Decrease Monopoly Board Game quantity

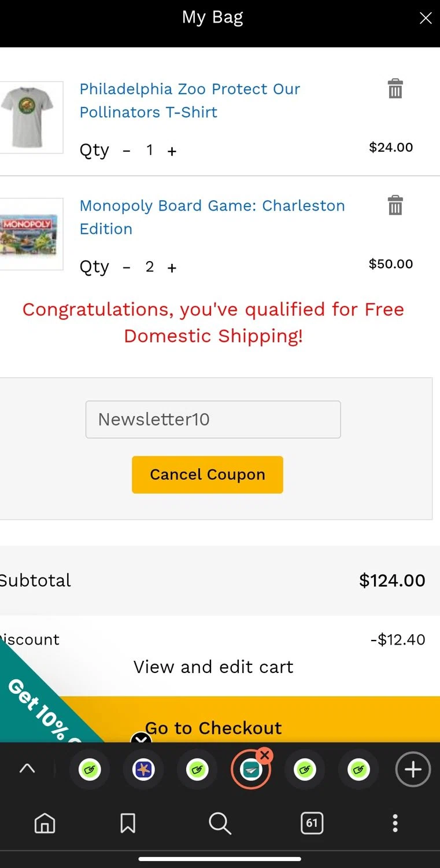(127, 267)
